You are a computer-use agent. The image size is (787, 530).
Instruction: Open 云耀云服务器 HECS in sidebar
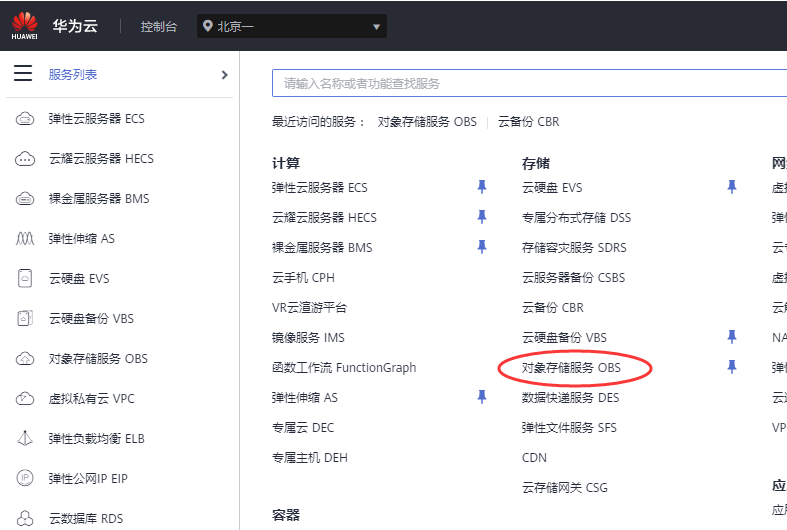point(101,159)
